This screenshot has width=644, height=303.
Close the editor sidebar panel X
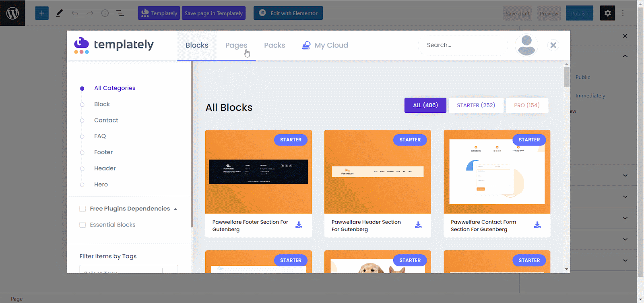coord(625,36)
